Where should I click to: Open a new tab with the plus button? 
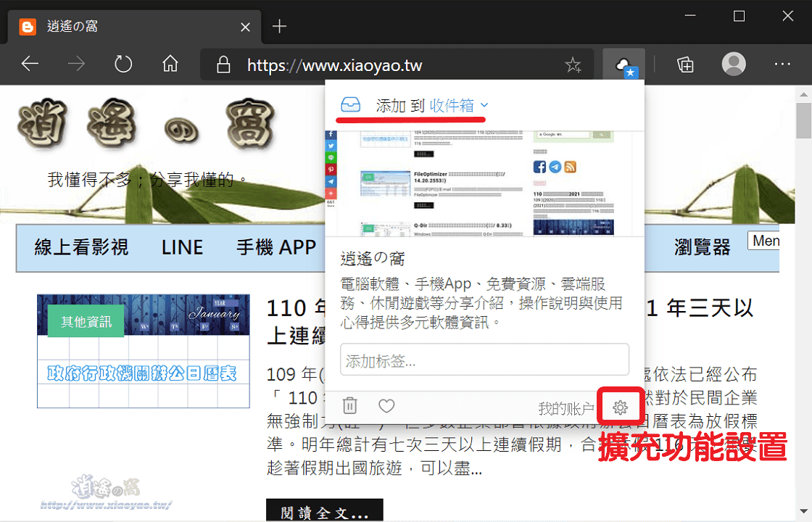pyautogui.click(x=279, y=26)
